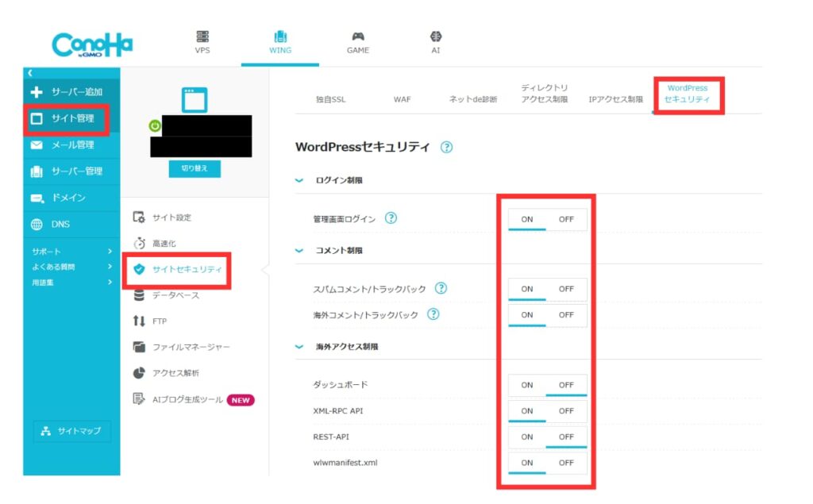This screenshot has width=813, height=504.
Task: Click the server icon for サーバー管理
Action: point(37,171)
